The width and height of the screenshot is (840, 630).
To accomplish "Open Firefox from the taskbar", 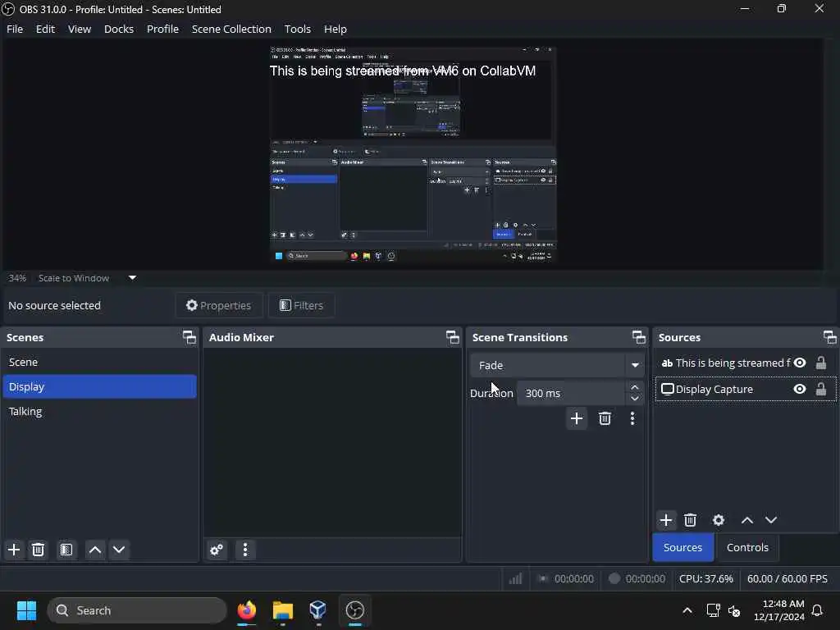I will coord(246,610).
